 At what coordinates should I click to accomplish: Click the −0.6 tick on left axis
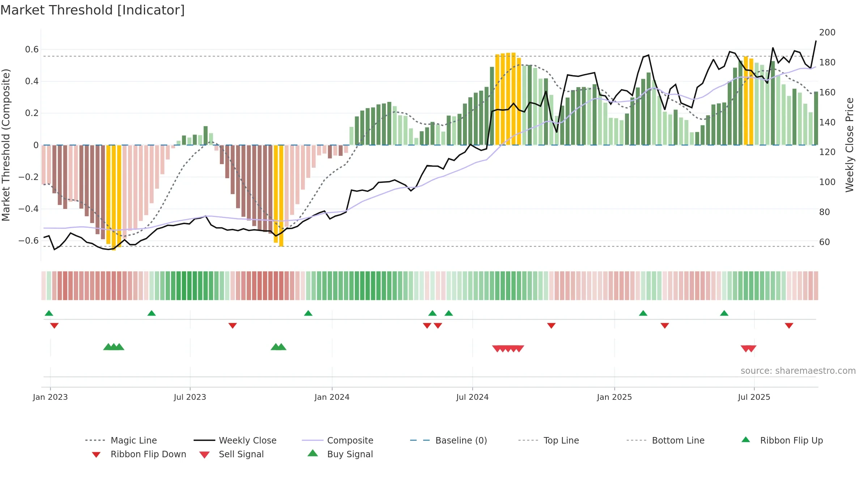pos(29,241)
